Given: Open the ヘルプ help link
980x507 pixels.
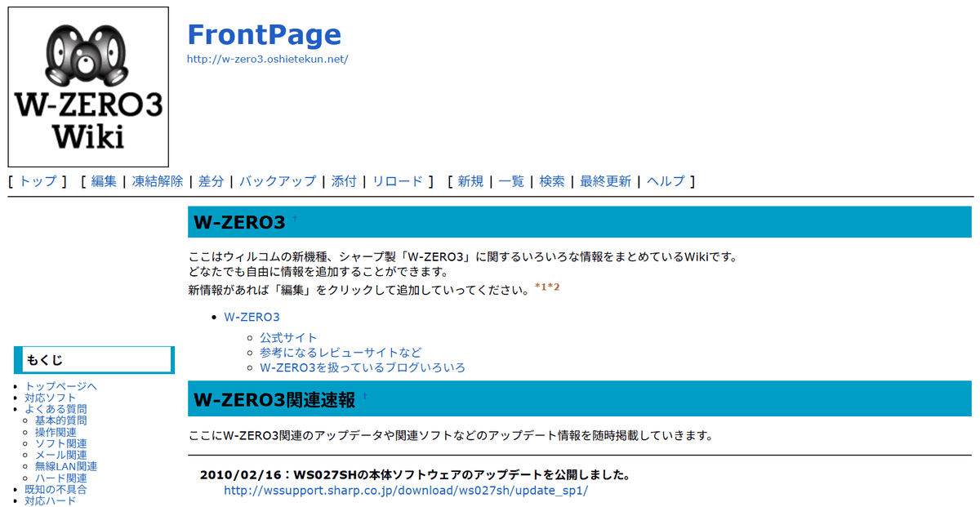Looking at the screenshot, I should (x=666, y=181).
